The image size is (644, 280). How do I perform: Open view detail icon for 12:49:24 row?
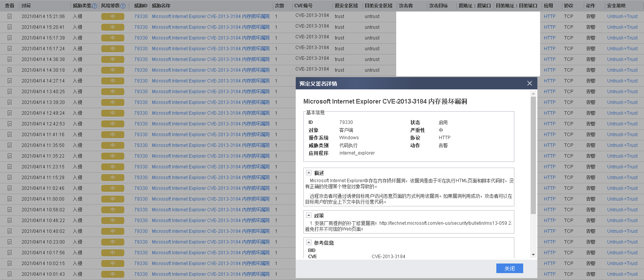[10, 113]
